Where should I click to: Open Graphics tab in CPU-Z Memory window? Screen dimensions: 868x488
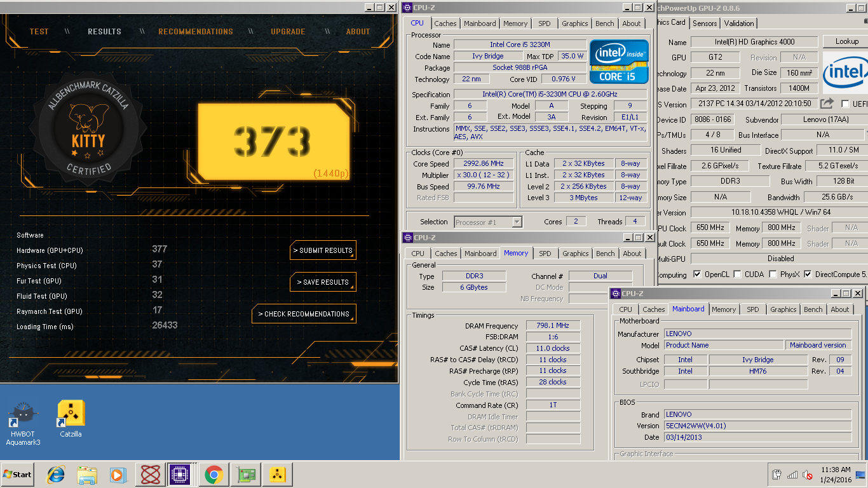(576, 254)
